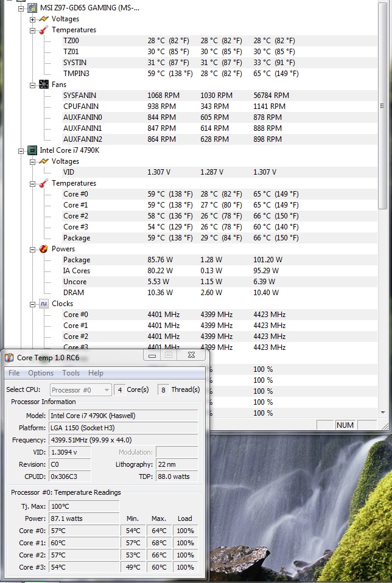
Task: Click the scrollbar down arrow in monitor window
Action: tap(383, 413)
